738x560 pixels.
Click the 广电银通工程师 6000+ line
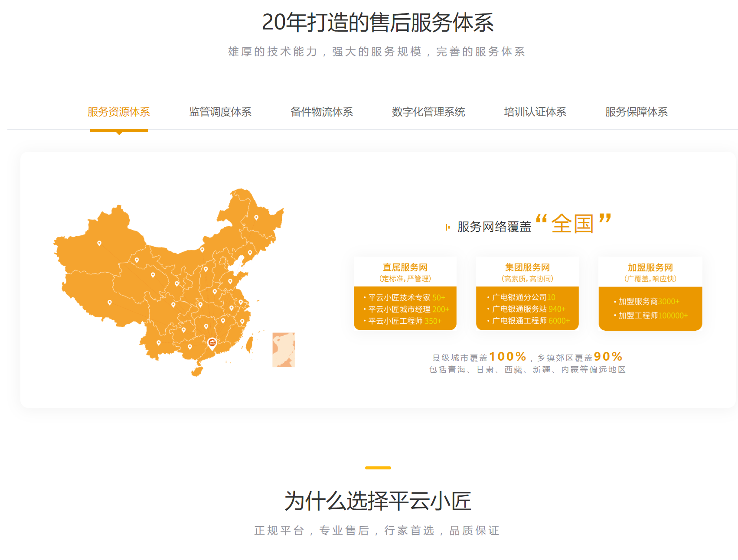[529, 321]
